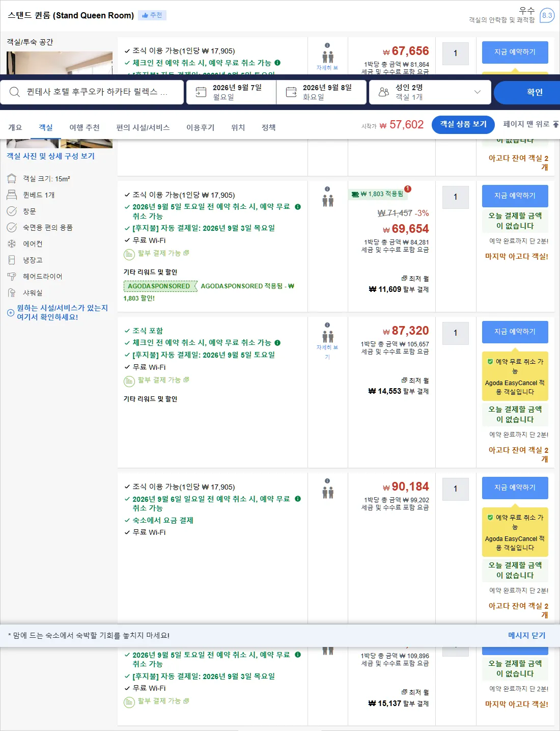Click 최저 월 ₩14,553 할부 결제 link
The width and height of the screenshot is (560, 731).
[x=399, y=386]
